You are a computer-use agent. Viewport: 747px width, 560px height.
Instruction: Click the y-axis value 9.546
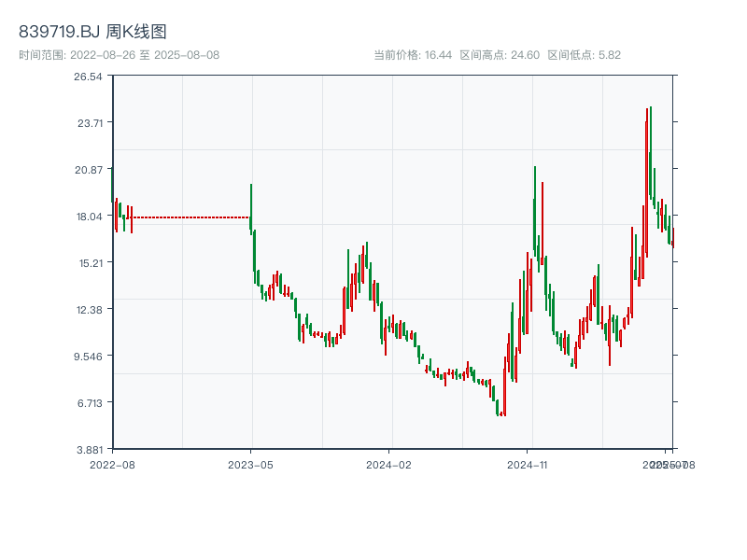click(88, 357)
